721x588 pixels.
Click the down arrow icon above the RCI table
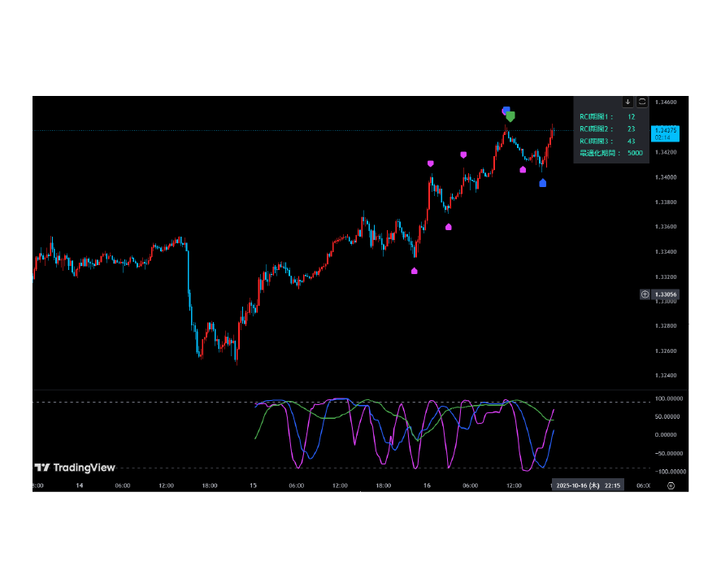[x=628, y=102]
